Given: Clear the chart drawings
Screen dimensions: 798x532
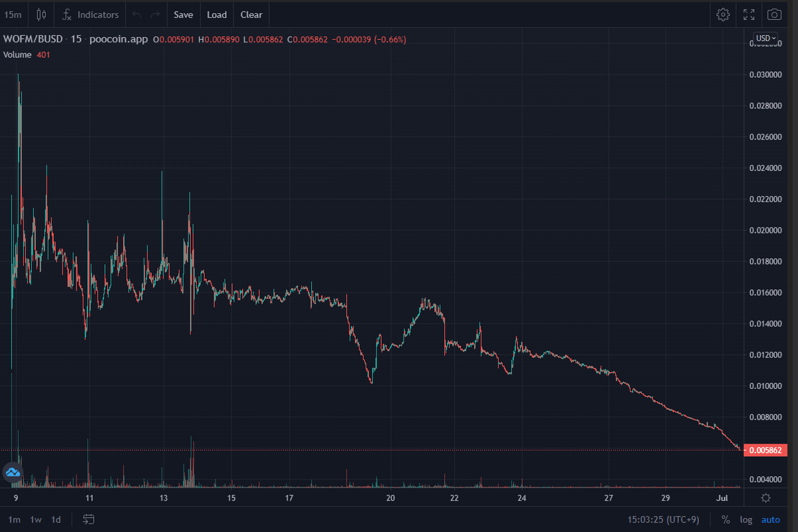Looking at the screenshot, I should 251,14.
